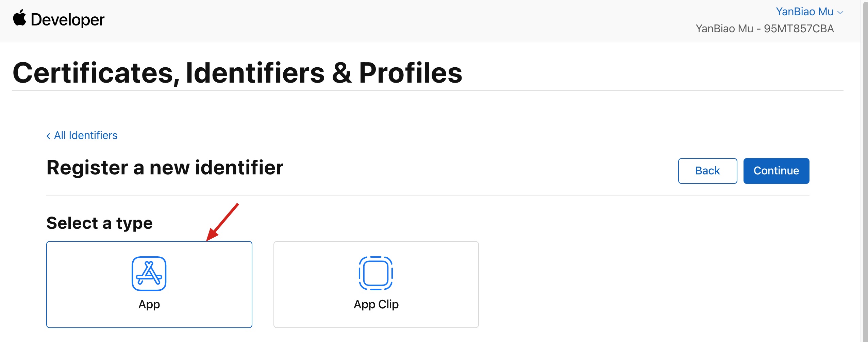Click the Apple logo icon
This screenshot has height=342, width=868.
coord(20,18)
